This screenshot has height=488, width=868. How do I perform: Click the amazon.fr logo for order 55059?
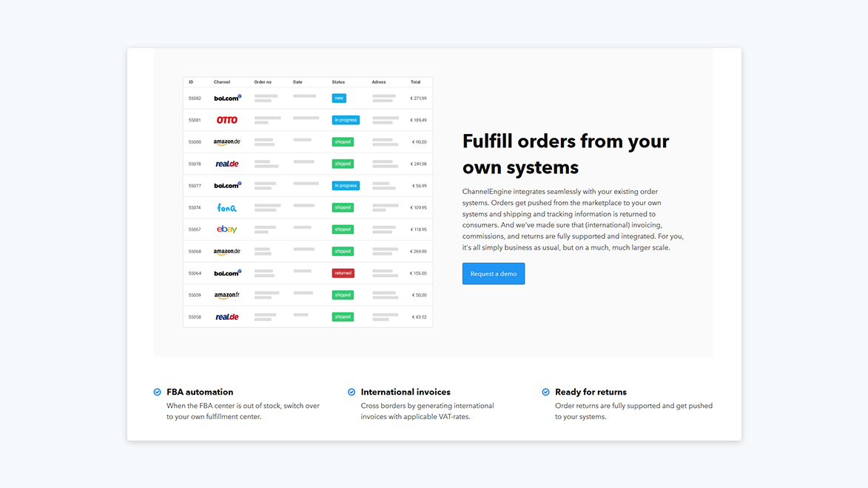point(226,294)
